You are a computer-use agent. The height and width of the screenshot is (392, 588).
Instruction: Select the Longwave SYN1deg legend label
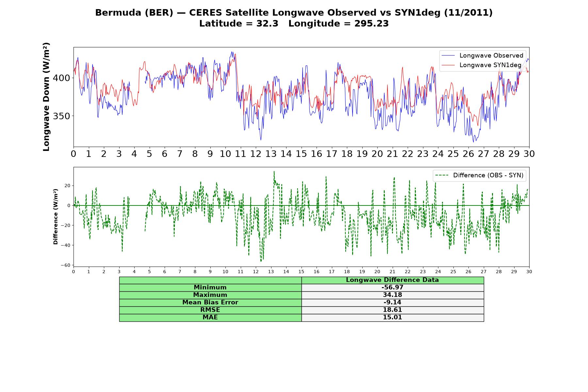click(490, 65)
